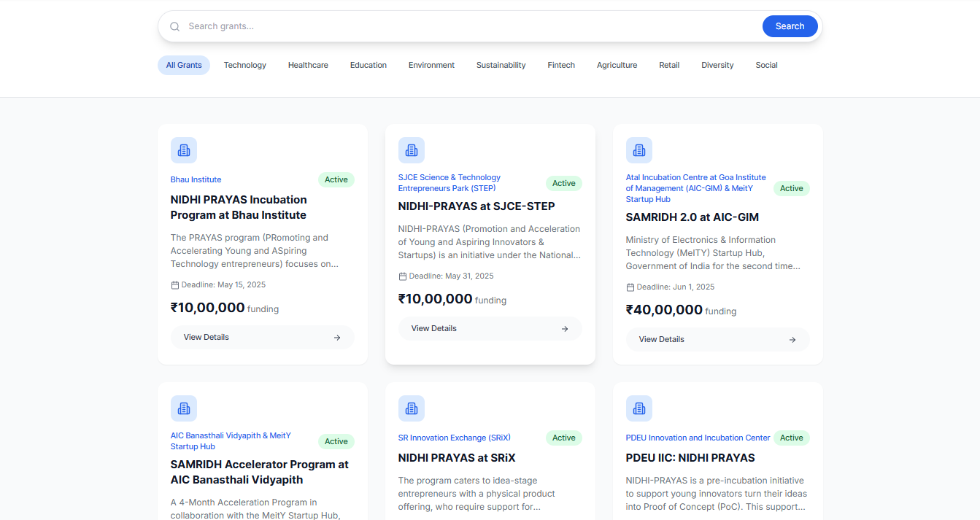Filter grants by Sustainability
The height and width of the screenshot is (520, 980).
click(501, 66)
